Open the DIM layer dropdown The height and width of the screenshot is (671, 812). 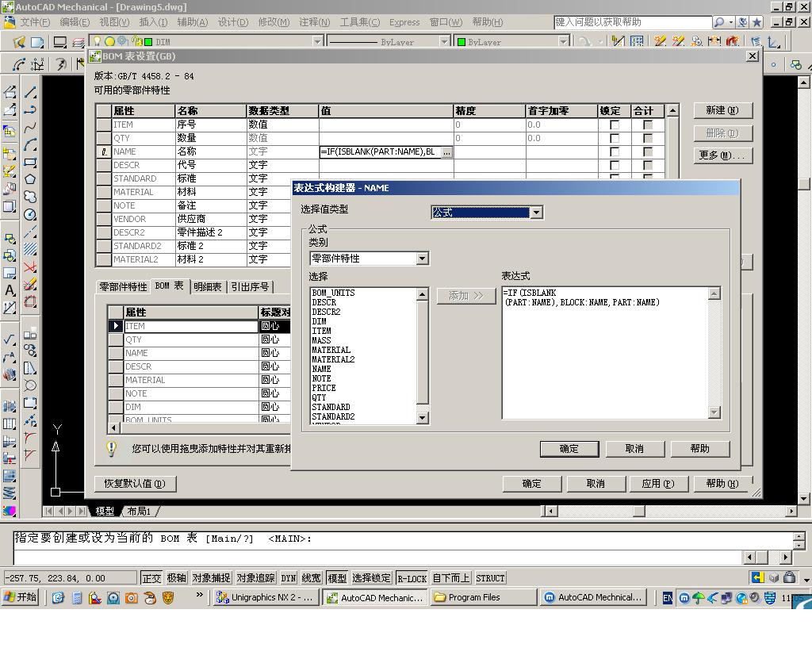coord(317,41)
